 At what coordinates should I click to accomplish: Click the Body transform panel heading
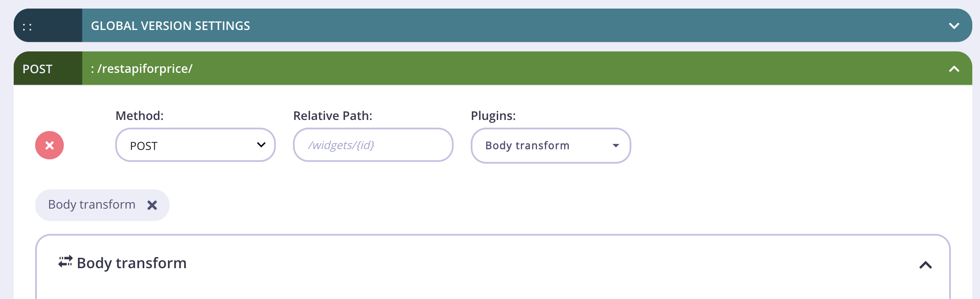131,263
